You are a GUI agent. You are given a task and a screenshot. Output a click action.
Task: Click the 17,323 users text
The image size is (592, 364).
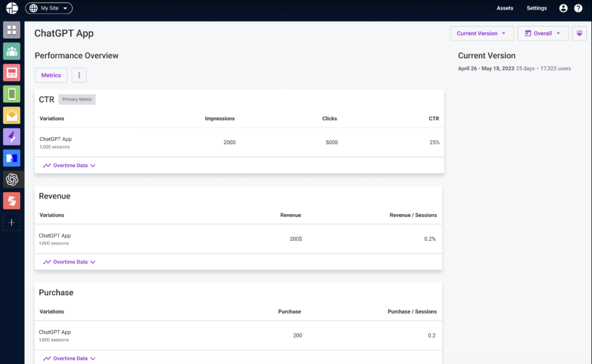pyautogui.click(x=555, y=69)
